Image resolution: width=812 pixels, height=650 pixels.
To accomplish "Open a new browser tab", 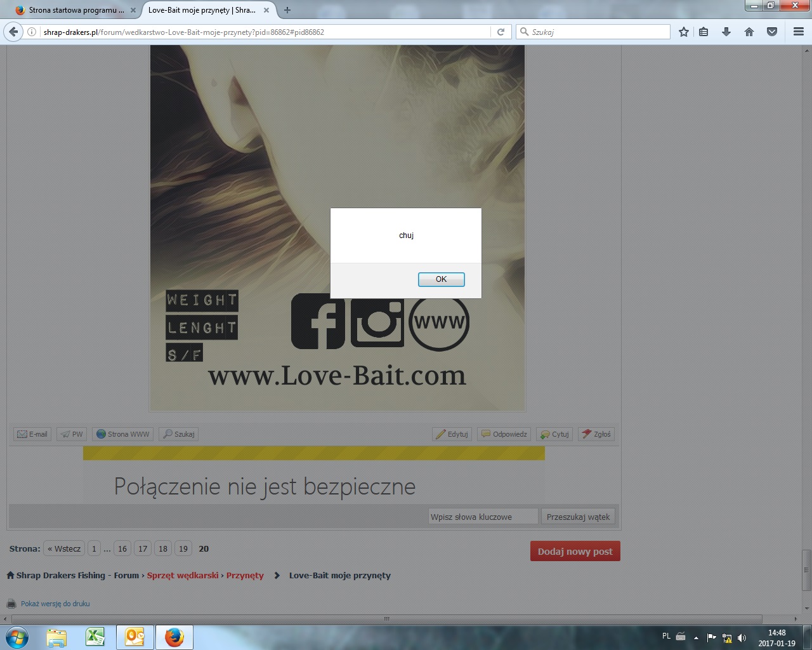I will tap(287, 10).
